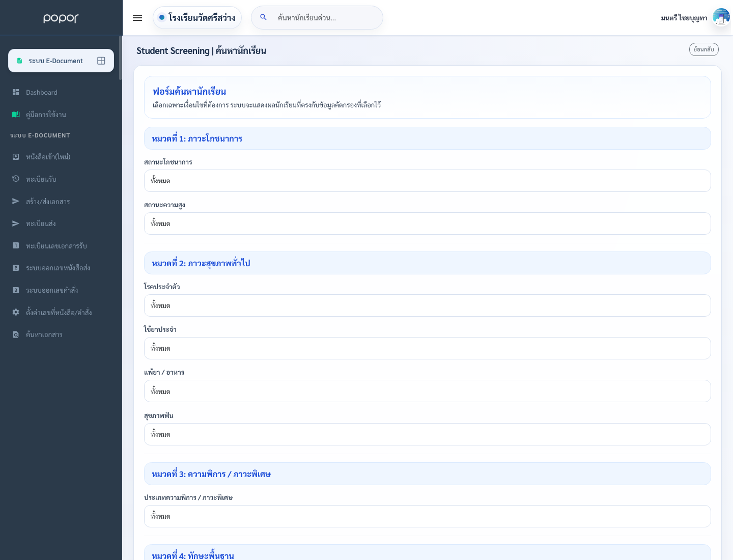Click the ทะเบียนรับ history icon
This screenshot has height=560, width=733.
tap(16, 179)
